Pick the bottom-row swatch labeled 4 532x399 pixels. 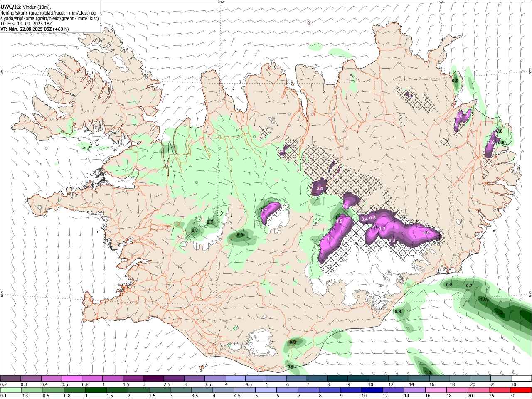(223, 390)
